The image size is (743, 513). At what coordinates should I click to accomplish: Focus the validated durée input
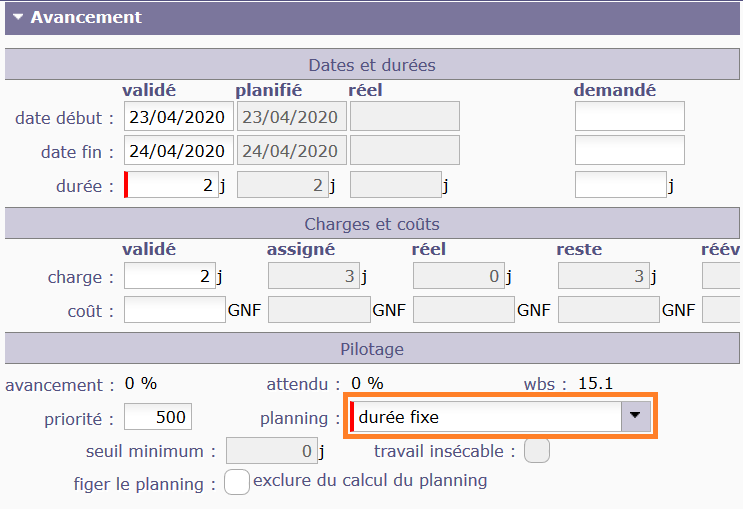pyautogui.click(x=171, y=185)
